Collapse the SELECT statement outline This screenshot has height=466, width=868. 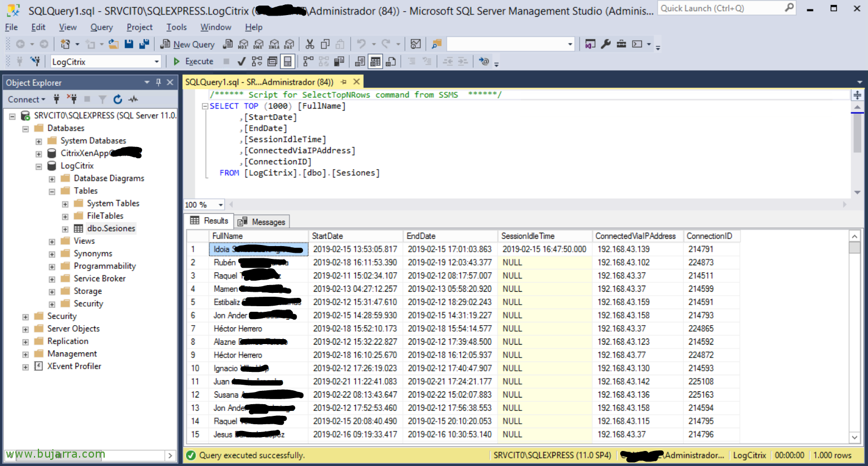pos(205,106)
